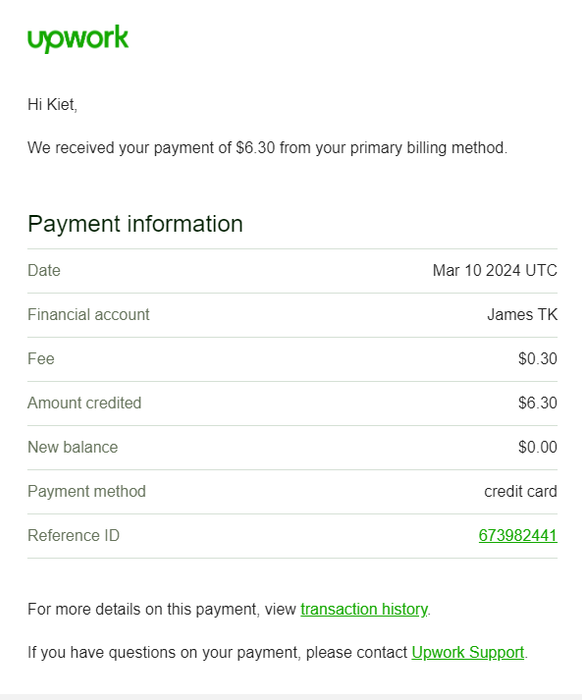Click the Payment information heading
The height and width of the screenshot is (700, 582).
(x=135, y=224)
